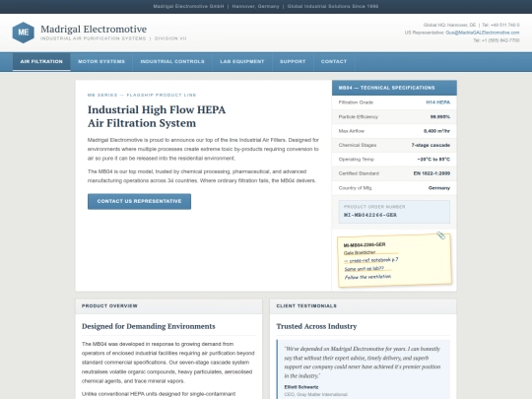The width and height of the screenshot is (532, 399).
Task: Click the 7-stage cascade value
Action: click(431, 145)
